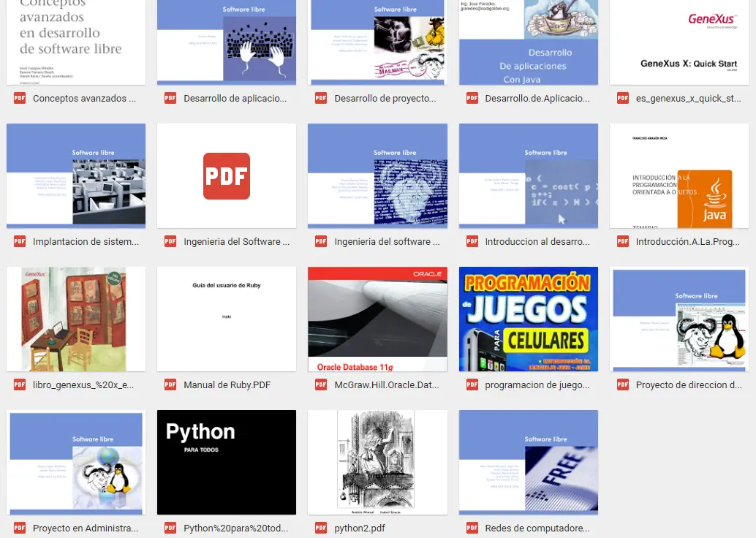
Task: Open the GeneXus painted room cover thumbnail
Action: [76, 319]
